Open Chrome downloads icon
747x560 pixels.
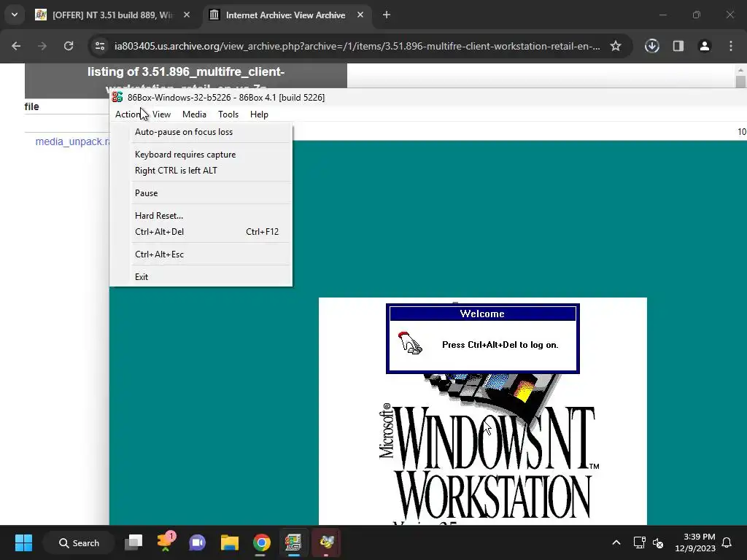tap(651, 46)
